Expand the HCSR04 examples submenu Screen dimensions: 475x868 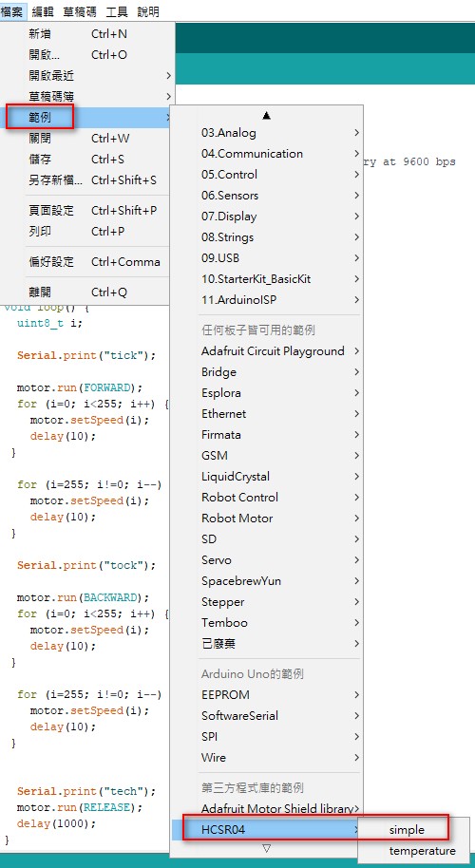(267, 829)
